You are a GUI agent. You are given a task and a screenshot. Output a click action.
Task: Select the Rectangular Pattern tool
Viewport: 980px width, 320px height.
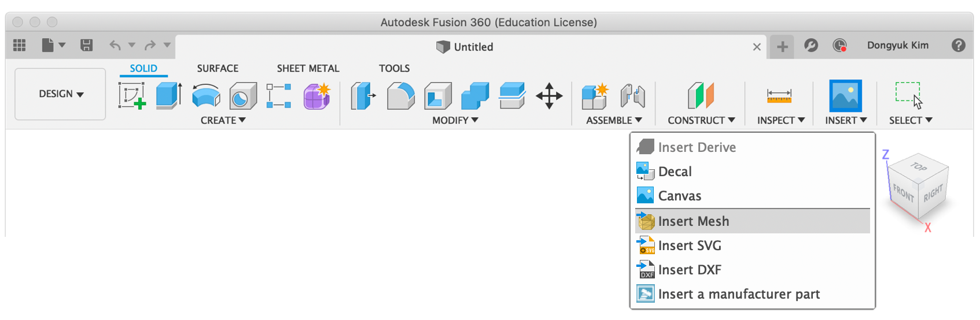(x=279, y=95)
